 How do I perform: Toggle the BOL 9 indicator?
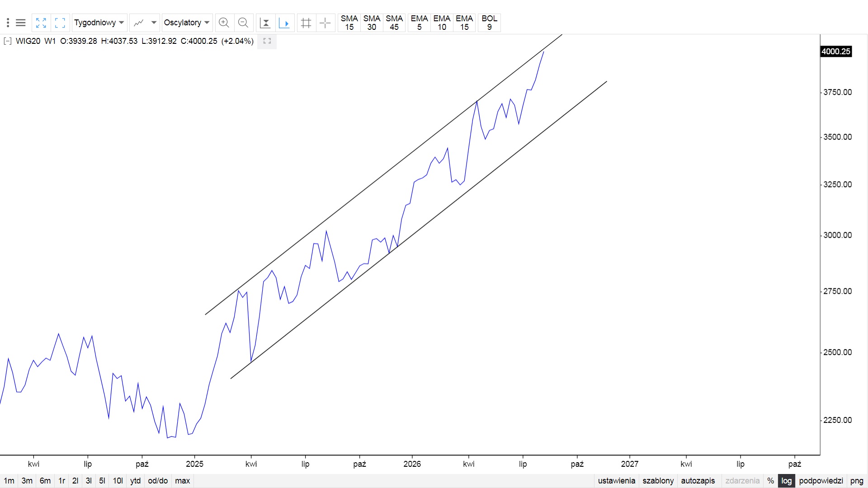[x=489, y=23]
